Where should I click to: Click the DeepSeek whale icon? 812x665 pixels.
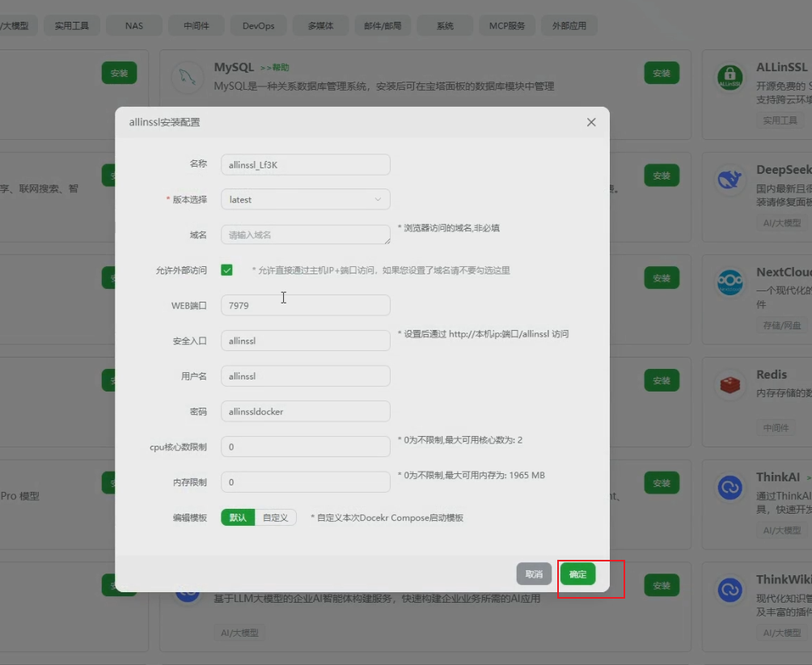click(730, 178)
